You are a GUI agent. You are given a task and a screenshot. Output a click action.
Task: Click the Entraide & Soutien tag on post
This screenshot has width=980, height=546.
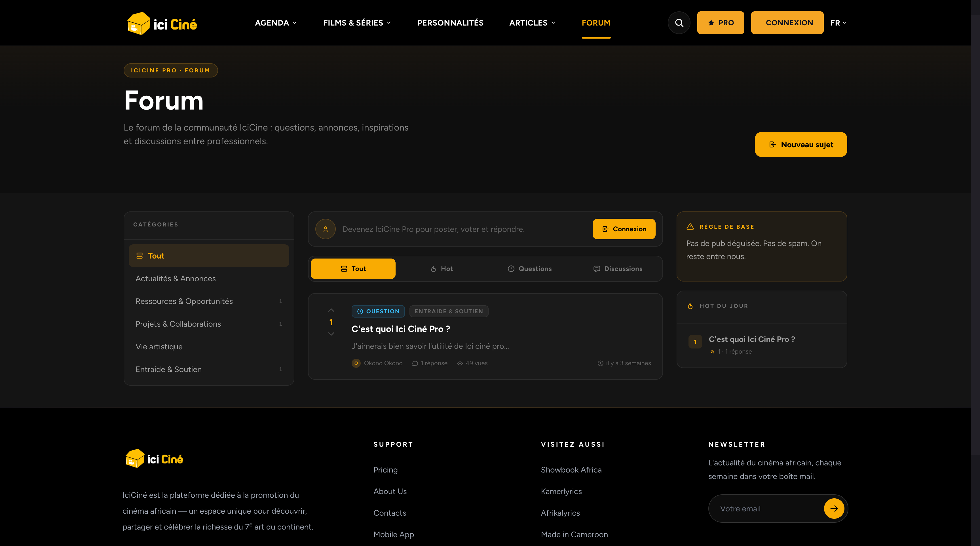click(449, 312)
